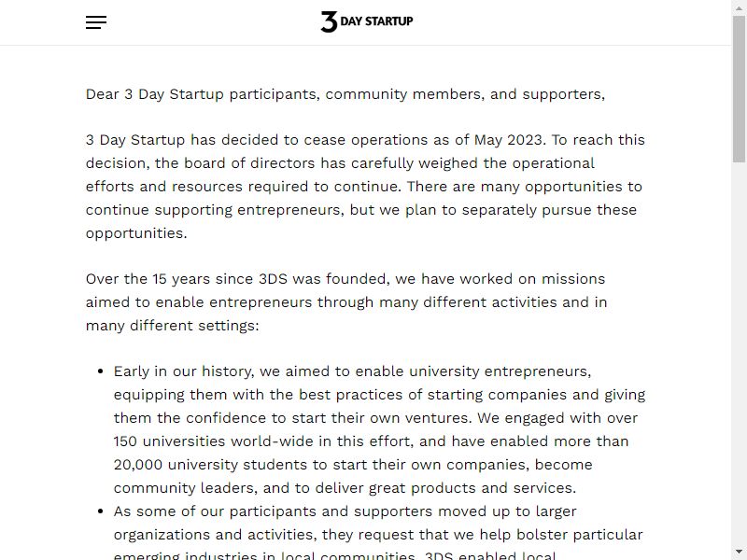Click the large "3" numeral in the logo

tap(329, 21)
